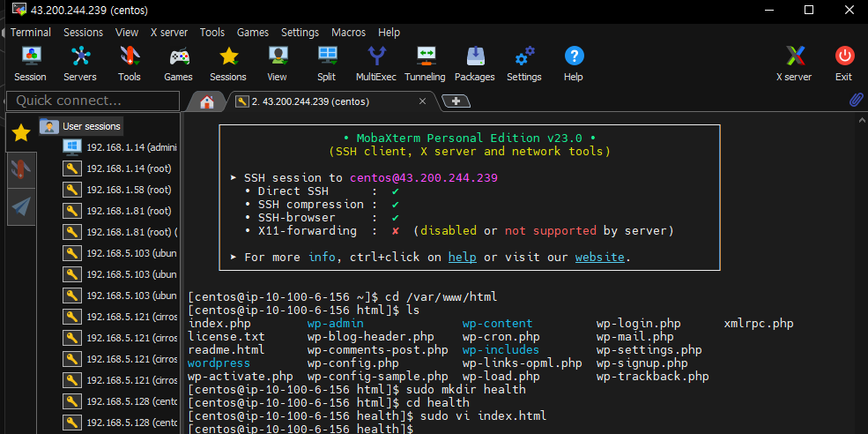Open the Macros menu

click(348, 32)
